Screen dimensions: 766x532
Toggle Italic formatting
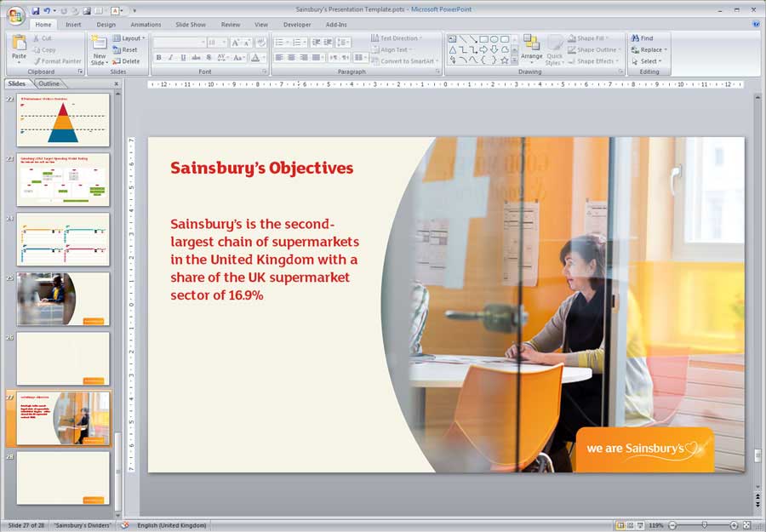coord(170,58)
